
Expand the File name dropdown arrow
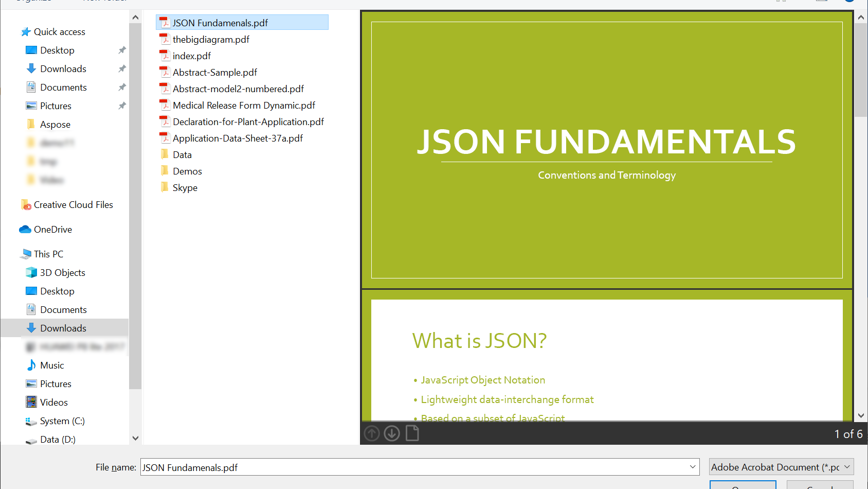(693, 467)
